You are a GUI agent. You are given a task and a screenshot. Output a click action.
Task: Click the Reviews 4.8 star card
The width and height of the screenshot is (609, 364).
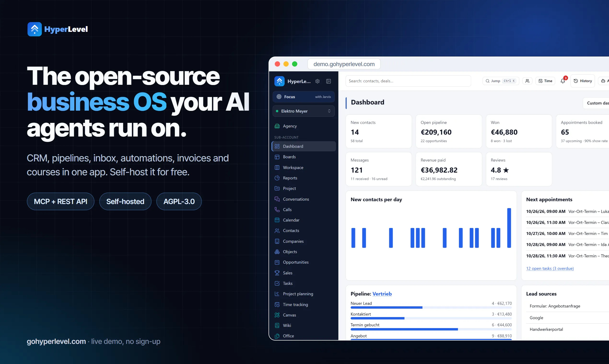519,169
